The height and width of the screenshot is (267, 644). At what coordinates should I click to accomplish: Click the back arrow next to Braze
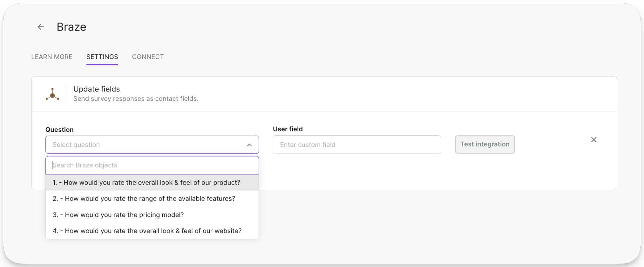pyautogui.click(x=41, y=27)
